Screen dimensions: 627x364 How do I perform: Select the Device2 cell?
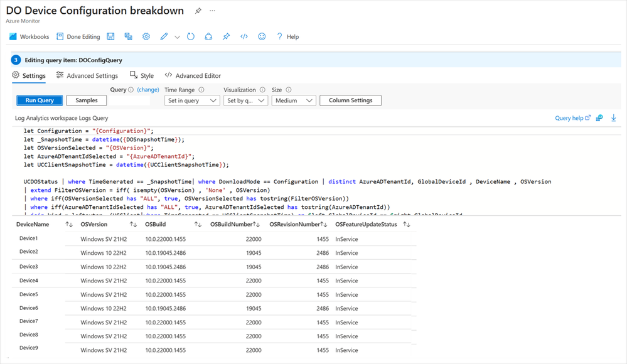(29, 252)
